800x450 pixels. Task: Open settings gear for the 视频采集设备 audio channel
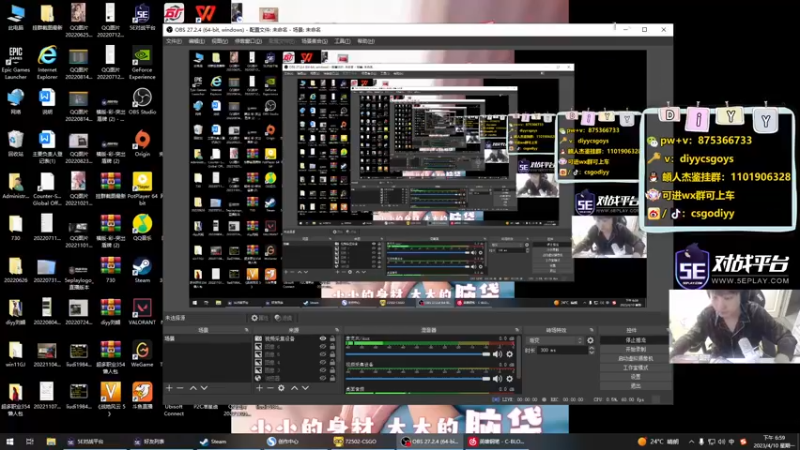click(509, 379)
